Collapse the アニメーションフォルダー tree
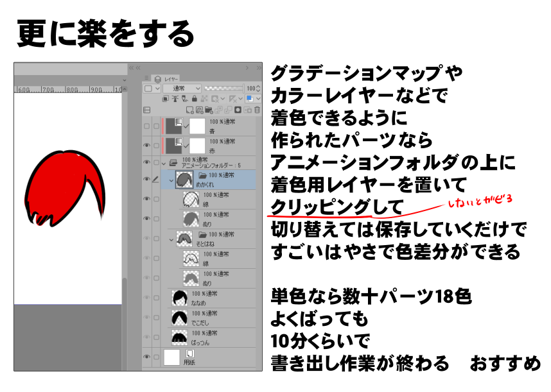 (x=164, y=163)
